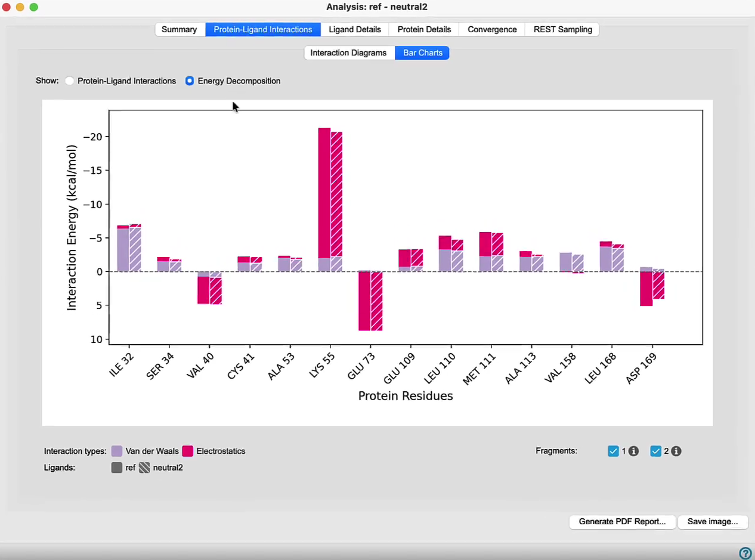Image resolution: width=755 pixels, height=560 pixels.
Task: Open the help question mark icon
Action: click(745, 553)
